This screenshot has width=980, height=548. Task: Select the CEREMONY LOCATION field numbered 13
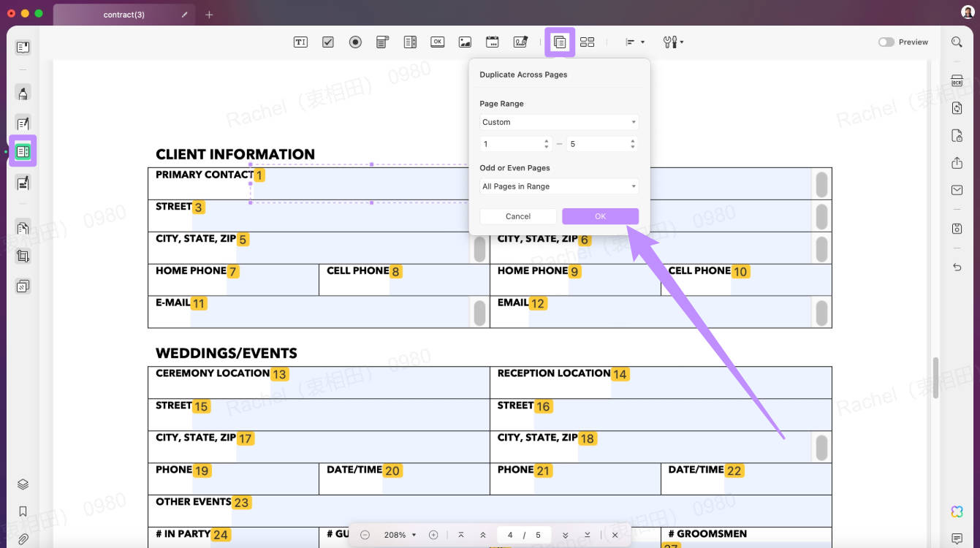pyautogui.click(x=379, y=383)
